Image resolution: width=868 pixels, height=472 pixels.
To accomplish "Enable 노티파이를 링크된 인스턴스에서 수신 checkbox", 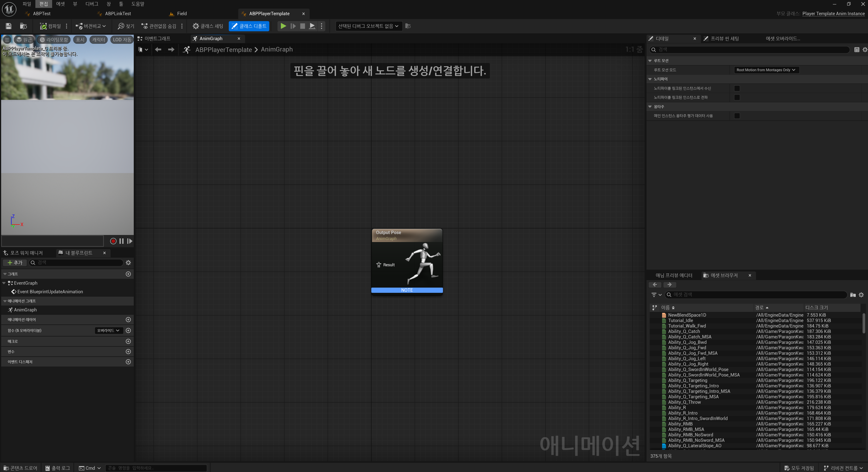I will [737, 88].
